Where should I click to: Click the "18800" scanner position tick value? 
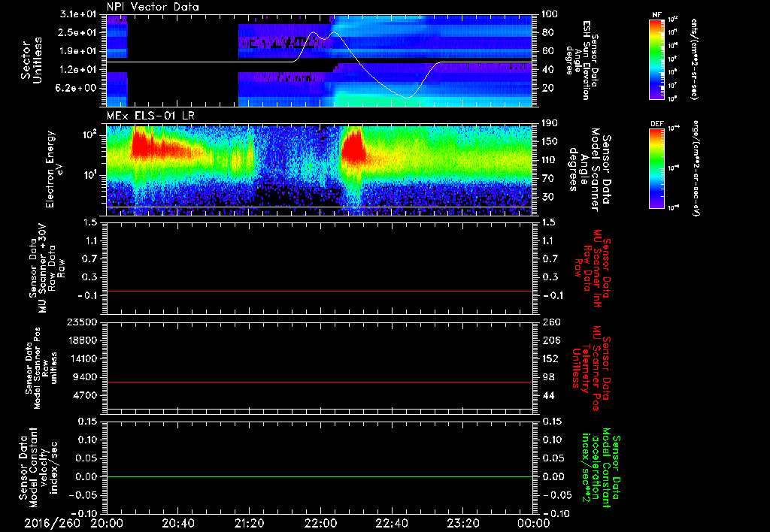coord(83,340)
